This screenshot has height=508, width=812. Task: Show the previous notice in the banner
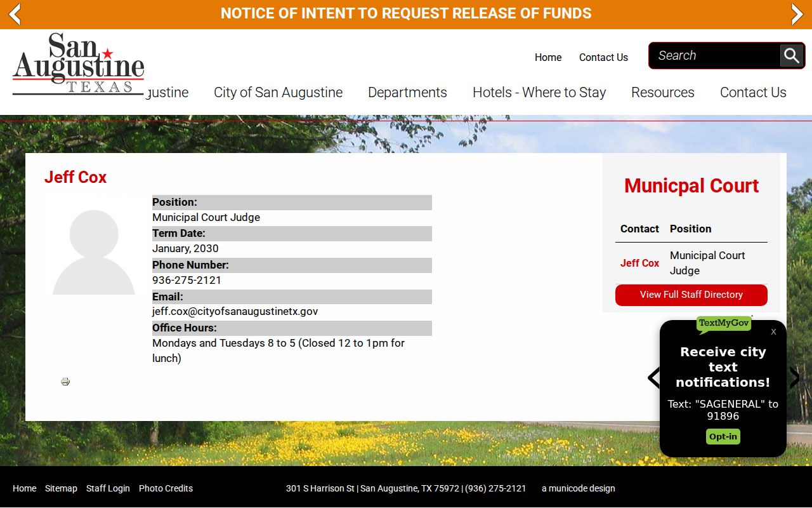(15, 14)
